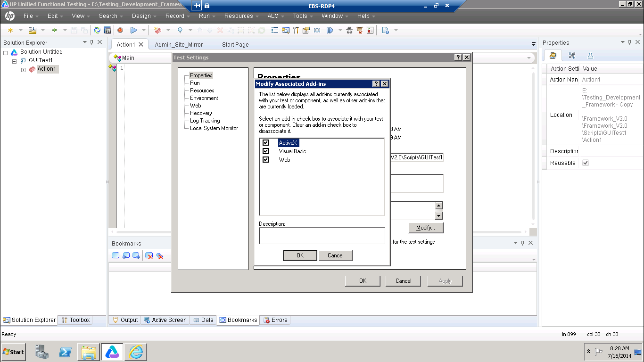Start recording with the red Record toolbar icon
The image size is (644, 362).
point(120,30)
